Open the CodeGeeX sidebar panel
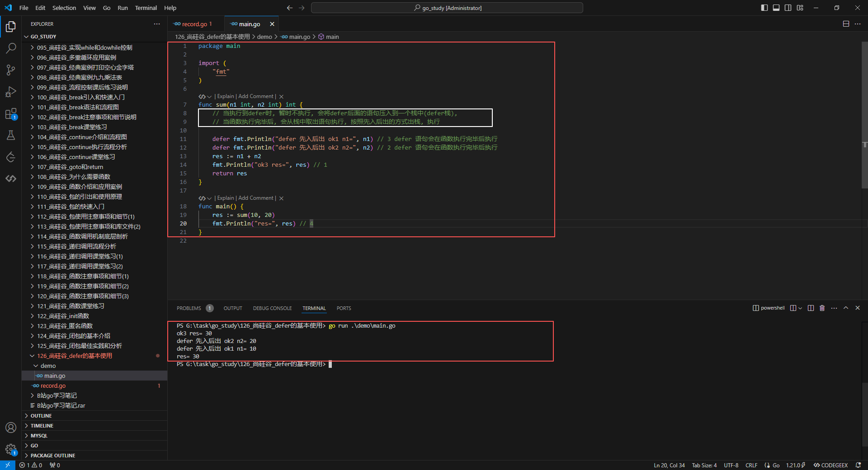This screenshot has height=470, width=868. coord(11,179)
